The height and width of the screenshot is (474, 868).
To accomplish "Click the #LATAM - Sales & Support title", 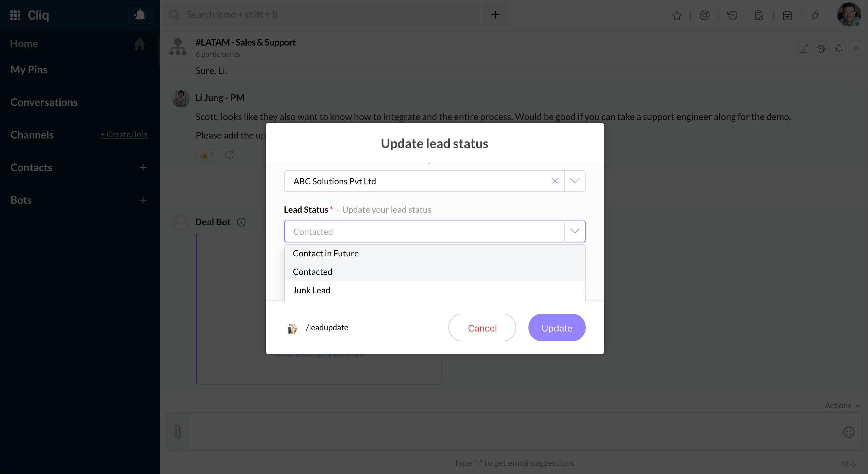I will pos(245,42).
